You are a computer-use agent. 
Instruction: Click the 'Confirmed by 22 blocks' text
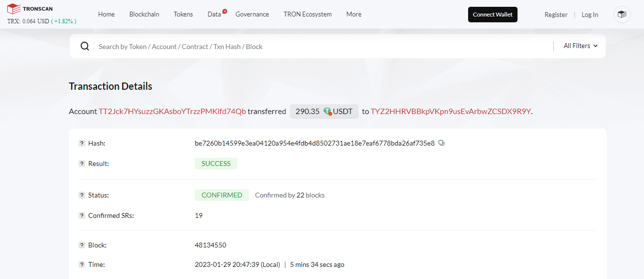[290, 195]
